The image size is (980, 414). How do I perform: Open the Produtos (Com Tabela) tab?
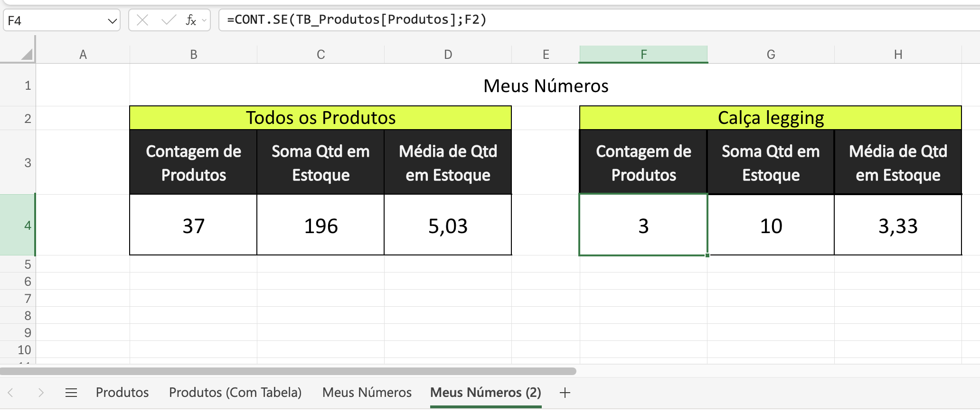click(x=235, y=393)
